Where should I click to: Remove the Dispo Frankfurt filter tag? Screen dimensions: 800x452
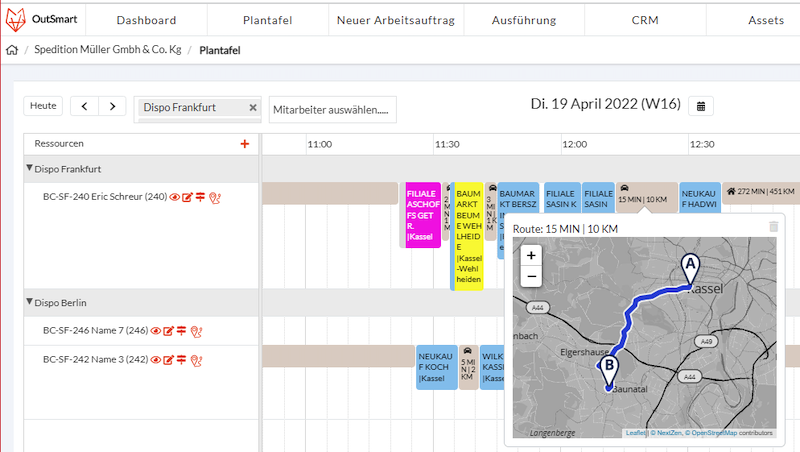pos(253,108)
